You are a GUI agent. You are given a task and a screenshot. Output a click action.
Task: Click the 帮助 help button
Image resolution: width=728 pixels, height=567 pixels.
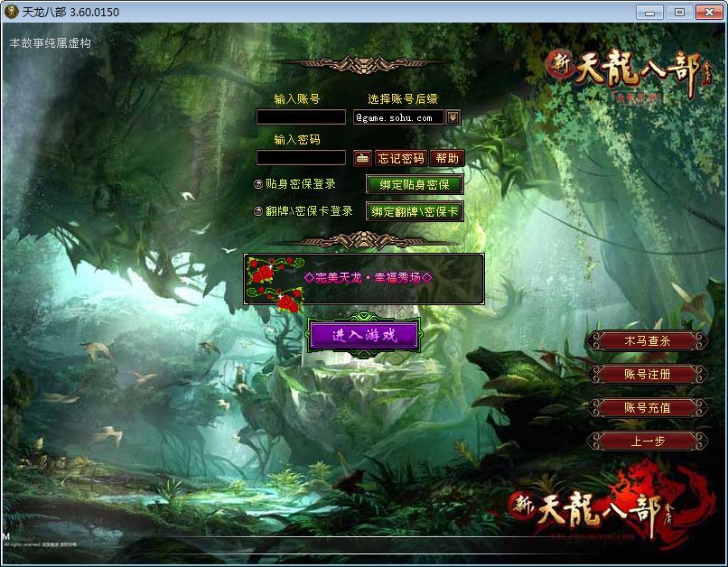(x=447, y=158)
